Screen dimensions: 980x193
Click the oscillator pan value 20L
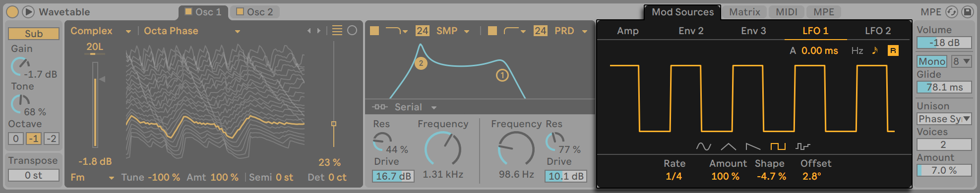pos(95,47)
